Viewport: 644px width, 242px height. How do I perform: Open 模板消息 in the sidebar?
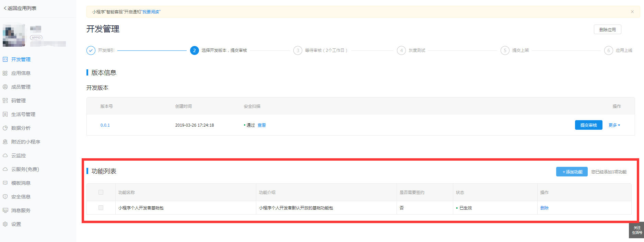pyautogui.click(x=21, y=183)
